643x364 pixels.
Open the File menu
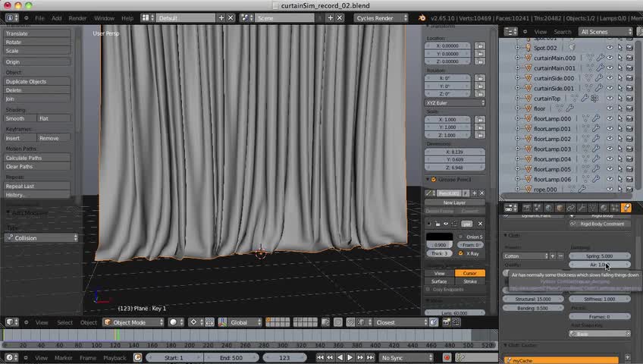click(x=39, y=18)
